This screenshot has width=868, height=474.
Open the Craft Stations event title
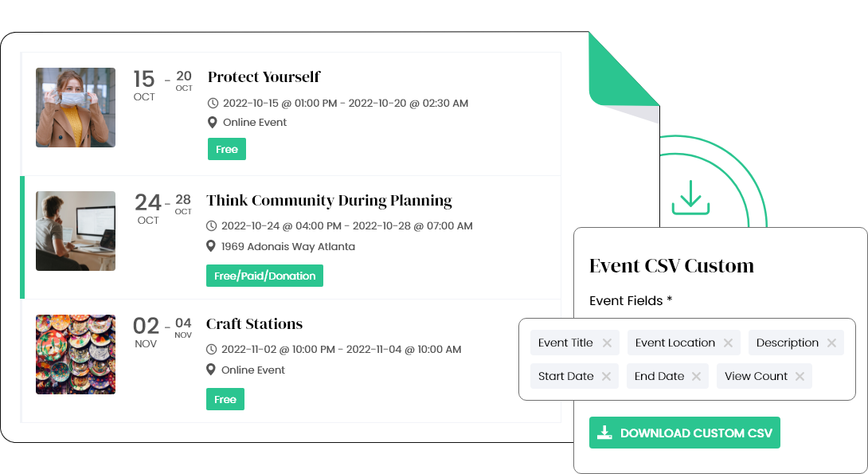[x=254, y=324]
